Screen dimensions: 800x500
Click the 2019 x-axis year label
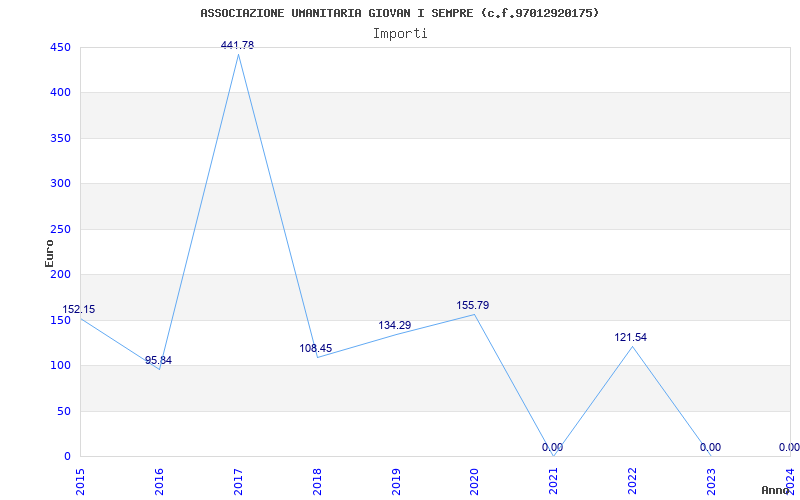click(x=396, y=481)
